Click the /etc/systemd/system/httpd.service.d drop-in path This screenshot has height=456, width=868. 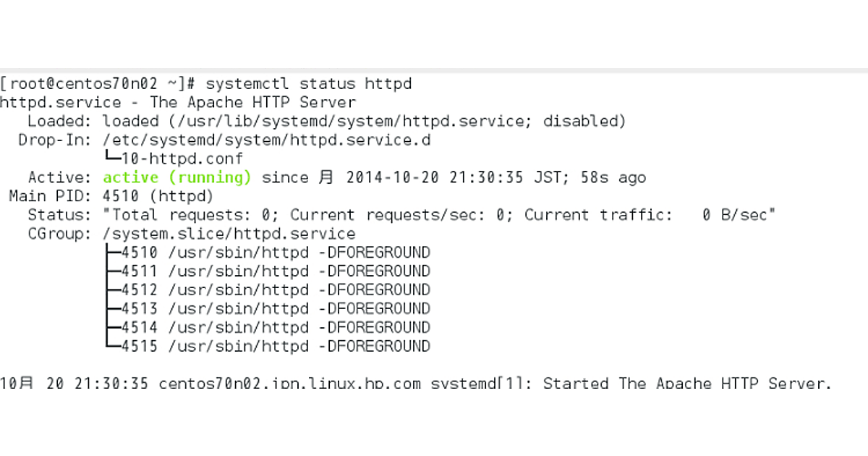266,140
